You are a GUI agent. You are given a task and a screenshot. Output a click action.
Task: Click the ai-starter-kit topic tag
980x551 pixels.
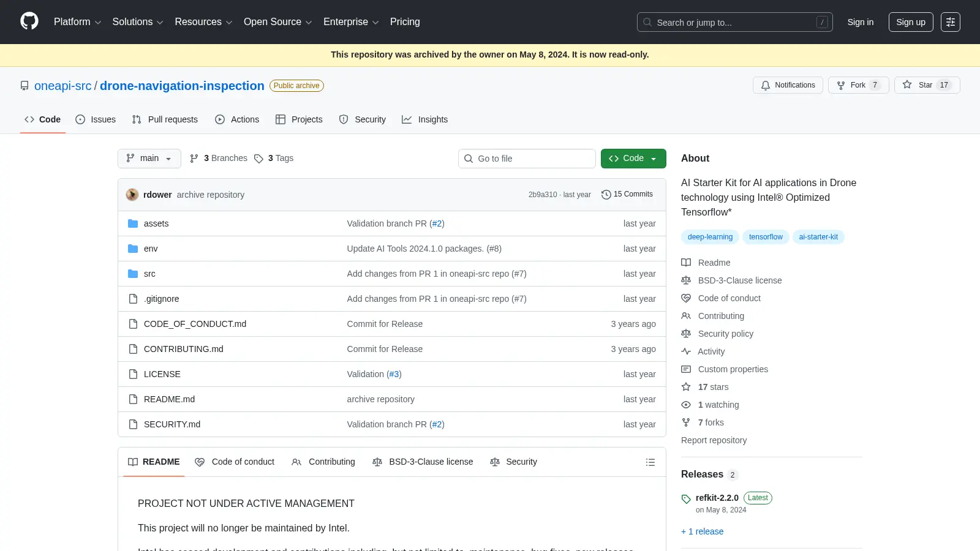(818, 237)
